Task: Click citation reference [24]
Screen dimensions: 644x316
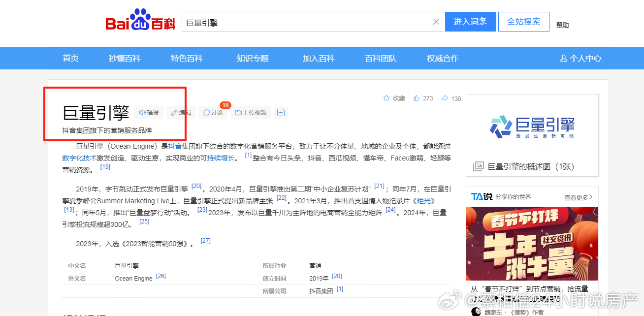Action: coord(390,210)
